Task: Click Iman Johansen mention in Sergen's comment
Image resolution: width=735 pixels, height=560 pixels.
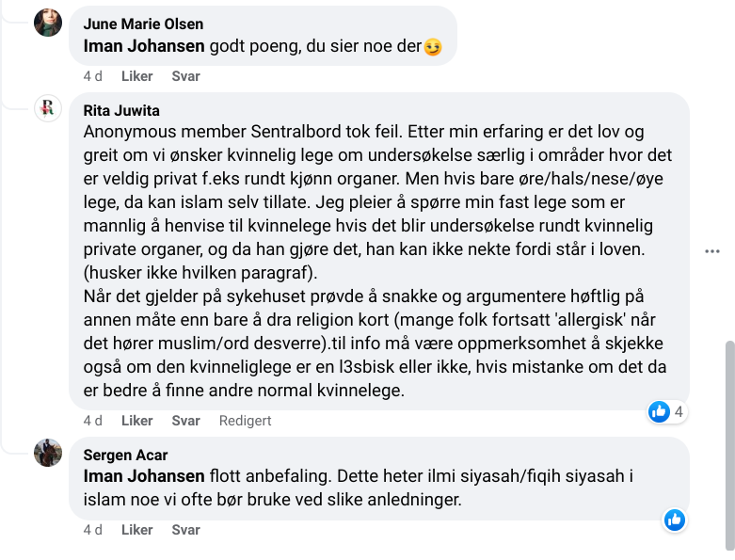Action: 144,475
